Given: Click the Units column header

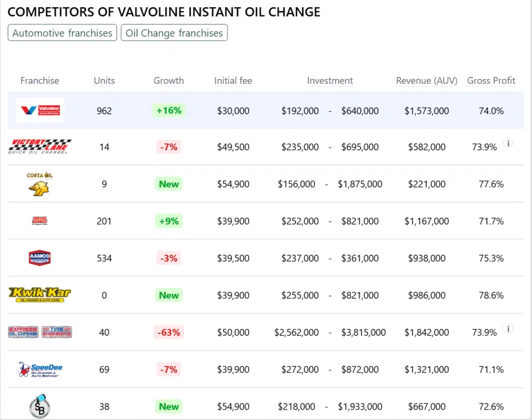Looking at the screenshot, I should pos(104,81).
